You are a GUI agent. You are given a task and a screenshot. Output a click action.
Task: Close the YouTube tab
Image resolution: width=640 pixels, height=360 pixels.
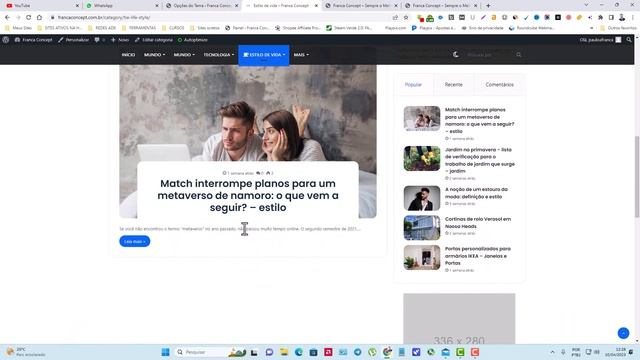point(77,6)
